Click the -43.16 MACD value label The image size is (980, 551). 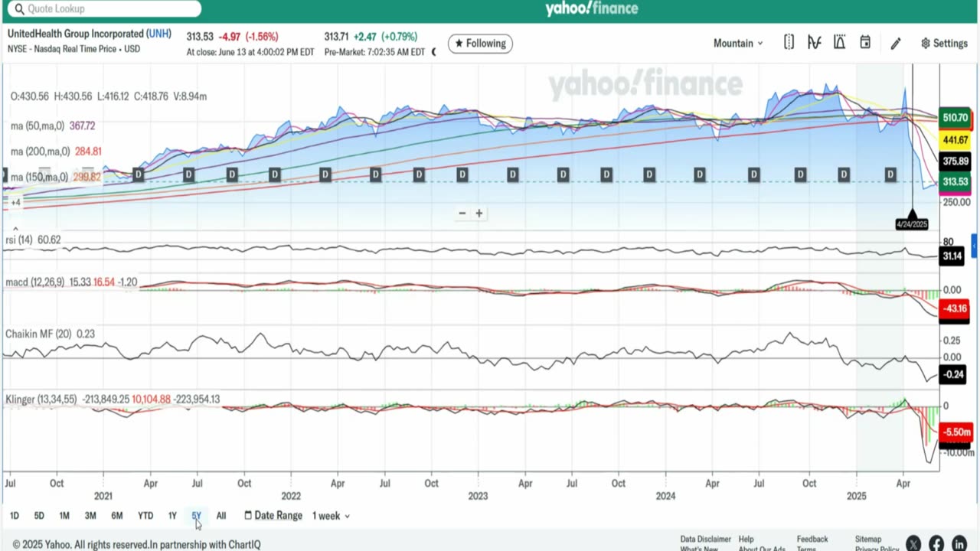[x=955, y=308]
